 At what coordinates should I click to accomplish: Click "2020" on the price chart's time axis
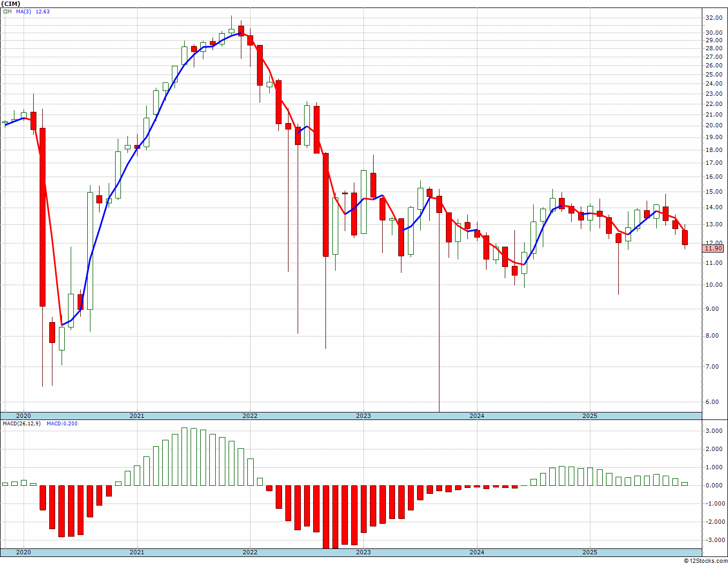24,416
